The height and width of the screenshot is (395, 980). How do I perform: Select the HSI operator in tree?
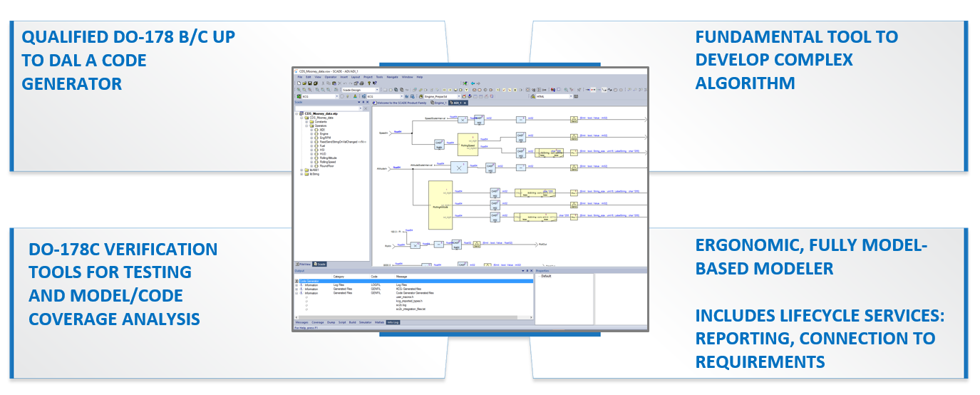[322, 150]
